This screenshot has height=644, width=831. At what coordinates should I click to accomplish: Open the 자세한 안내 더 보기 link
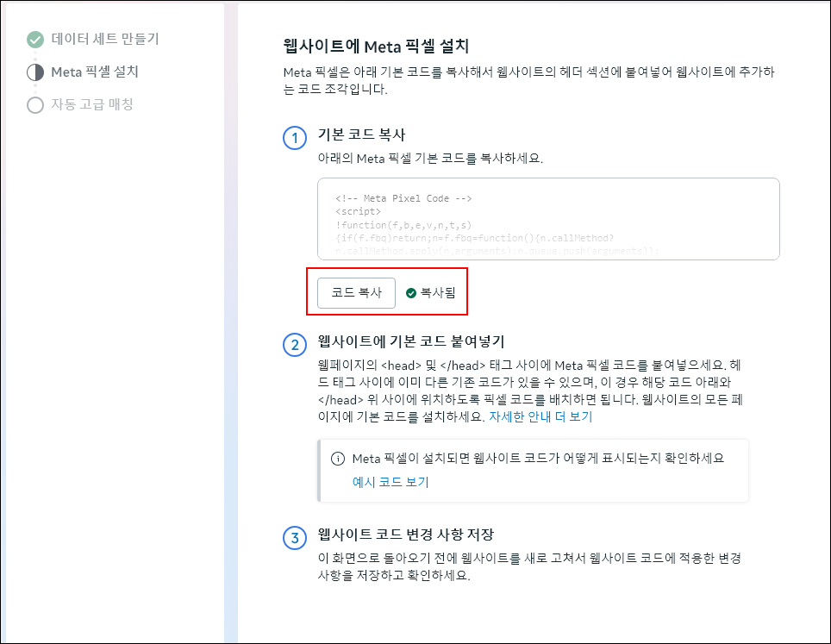click(x=540, y=416)
